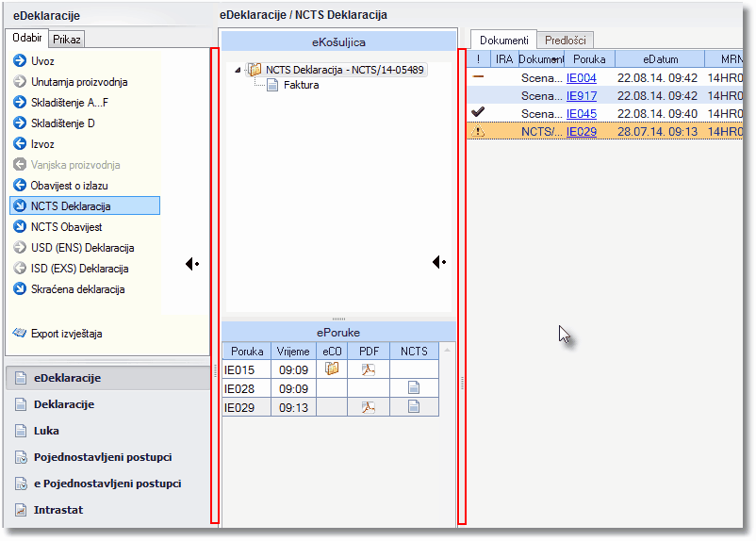The image size is (756, 541).
Task: Click the Export izvještaja icon
Action: (19, 333)
